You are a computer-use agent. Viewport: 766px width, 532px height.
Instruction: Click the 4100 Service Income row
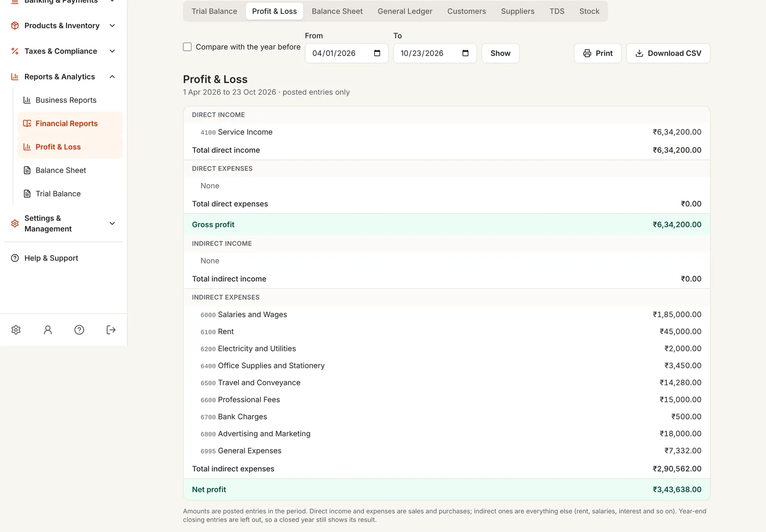(x=447, y=132)
